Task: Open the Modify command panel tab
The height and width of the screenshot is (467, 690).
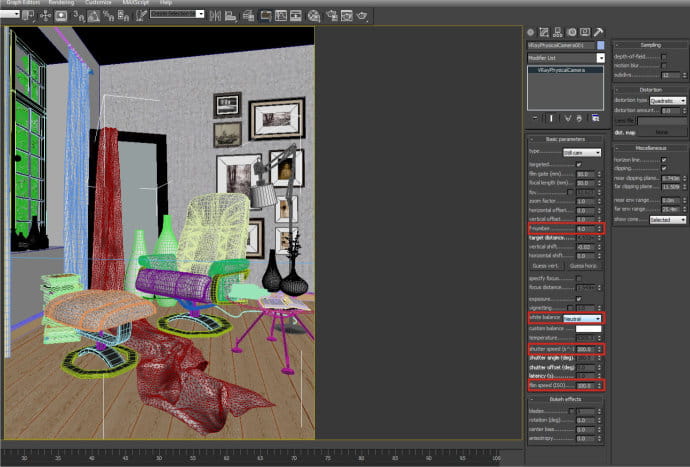Action: [x=544, y=32]
